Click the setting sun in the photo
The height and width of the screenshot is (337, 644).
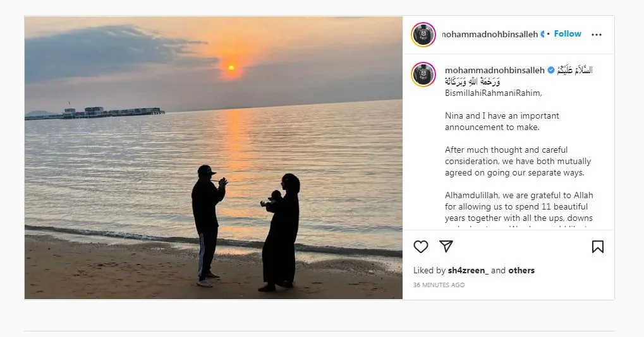click(x=231, y=67)
